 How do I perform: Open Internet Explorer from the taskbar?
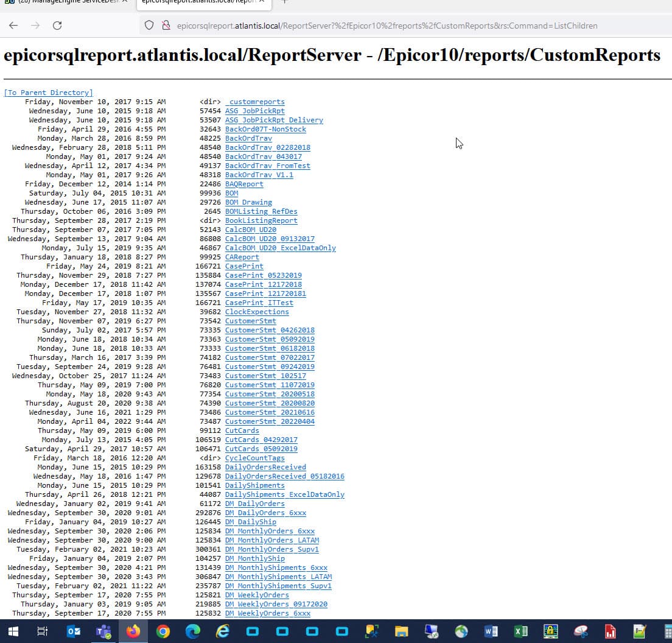pos(222,631)
